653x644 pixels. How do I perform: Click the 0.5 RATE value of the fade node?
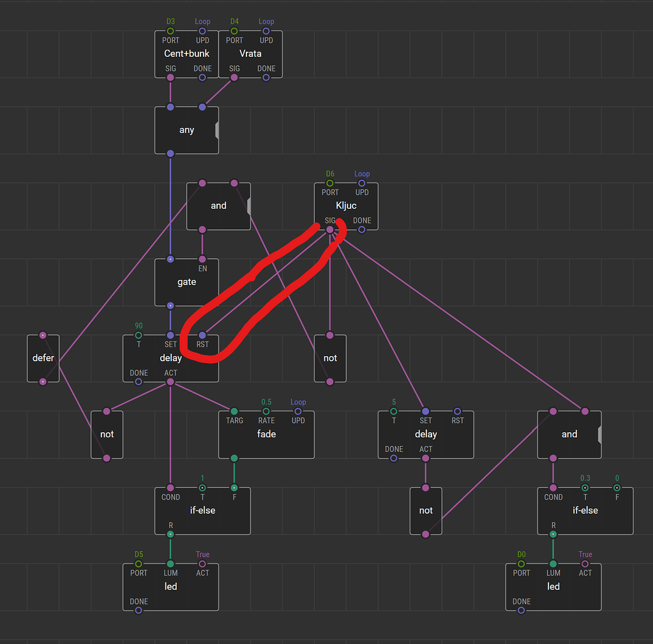click(266, 402)
